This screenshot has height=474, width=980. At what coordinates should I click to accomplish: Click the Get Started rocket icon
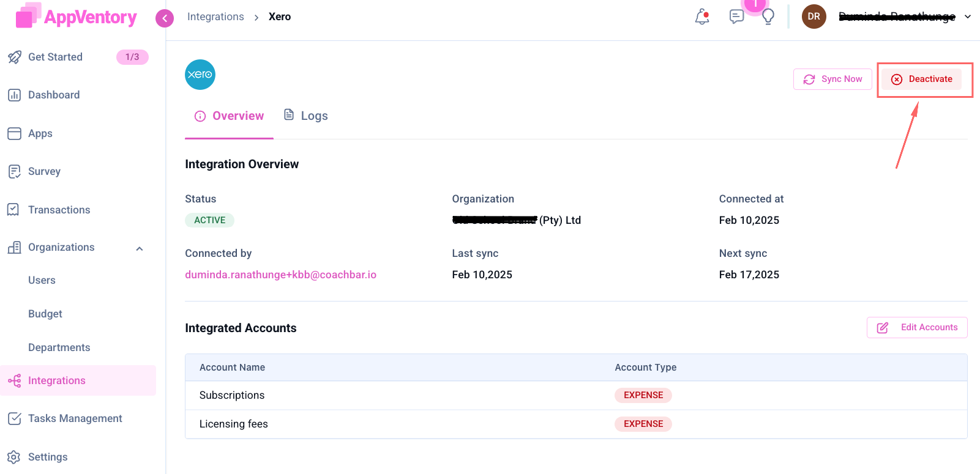point(15,57)
